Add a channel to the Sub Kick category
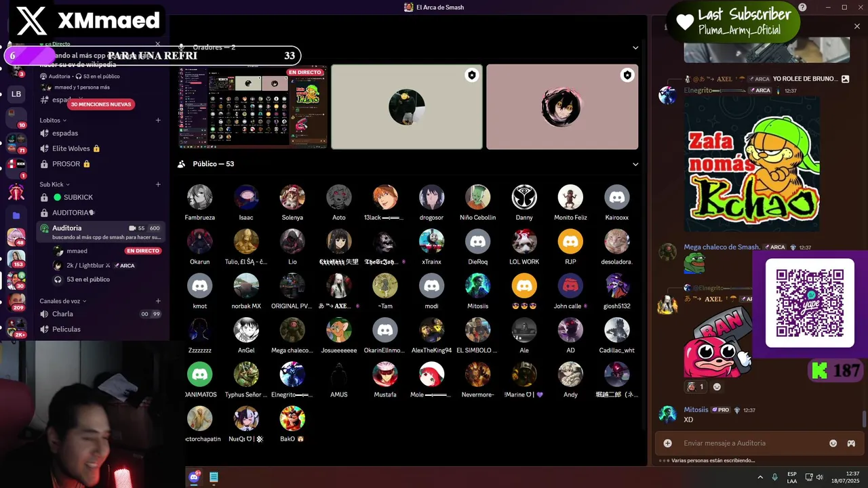Image resolution: width=868 pixels, height=488 pixels. tap(158, 184)
